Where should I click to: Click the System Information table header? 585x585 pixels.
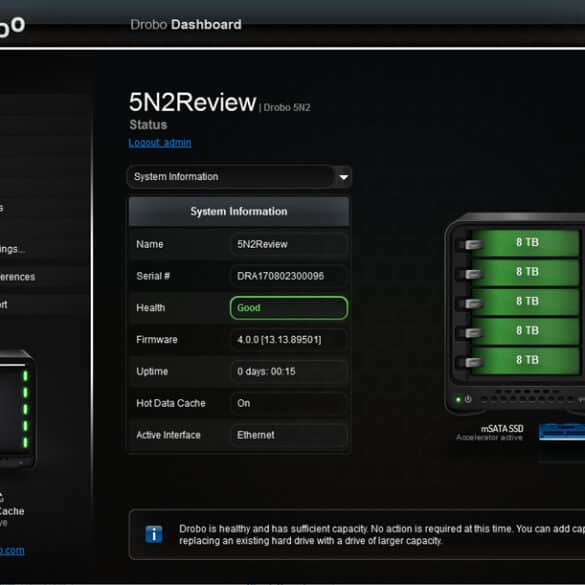coord(239,212)
